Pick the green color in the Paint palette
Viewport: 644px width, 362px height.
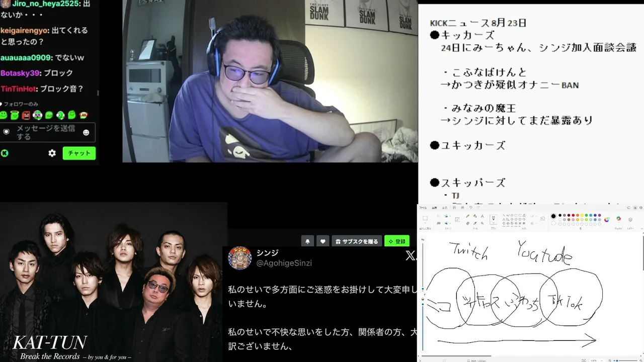[x=587, y=215]
